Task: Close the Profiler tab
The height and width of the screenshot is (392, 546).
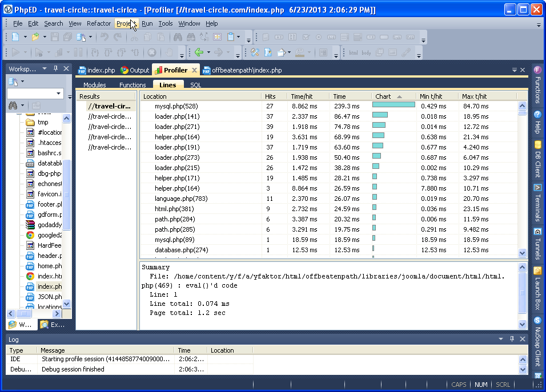Action: point(194,70)
